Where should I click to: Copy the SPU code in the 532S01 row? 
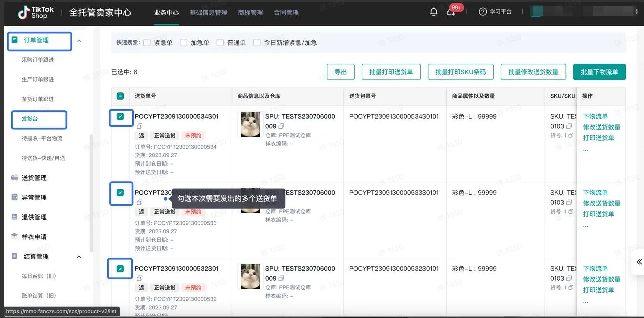click(281, 278)
